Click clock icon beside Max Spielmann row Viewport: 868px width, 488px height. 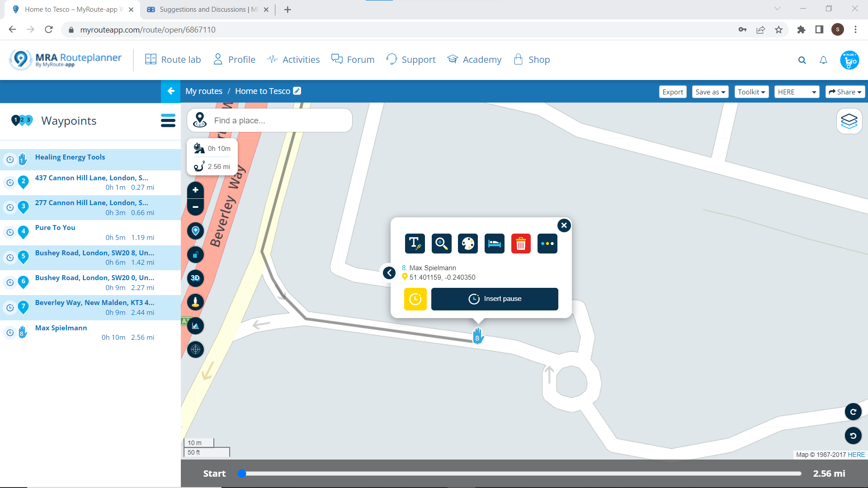click(10, 333)
